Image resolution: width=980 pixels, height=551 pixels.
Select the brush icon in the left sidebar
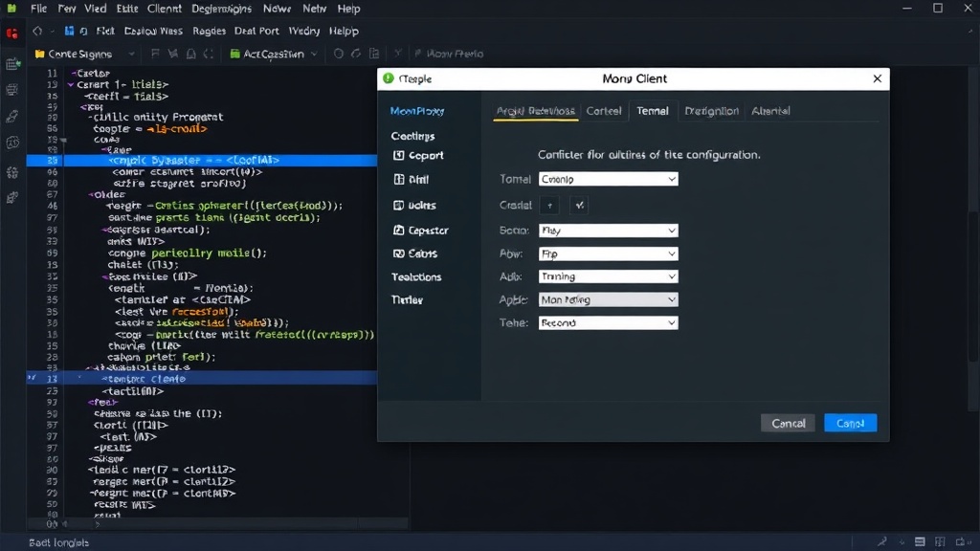(x=11, y=116)
